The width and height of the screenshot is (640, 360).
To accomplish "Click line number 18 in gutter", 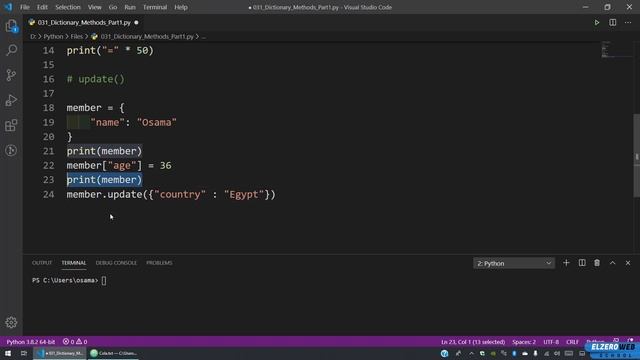I will coord(49,108).
